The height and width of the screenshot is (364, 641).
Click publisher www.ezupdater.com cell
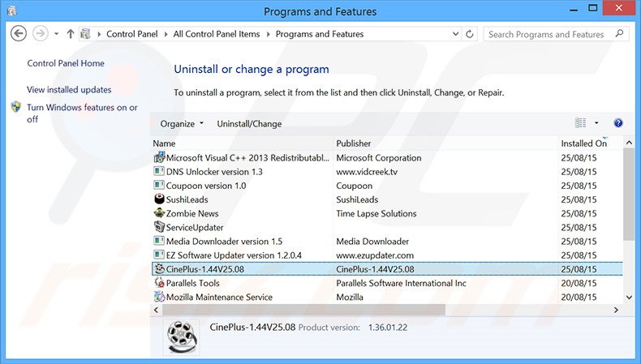375,255
